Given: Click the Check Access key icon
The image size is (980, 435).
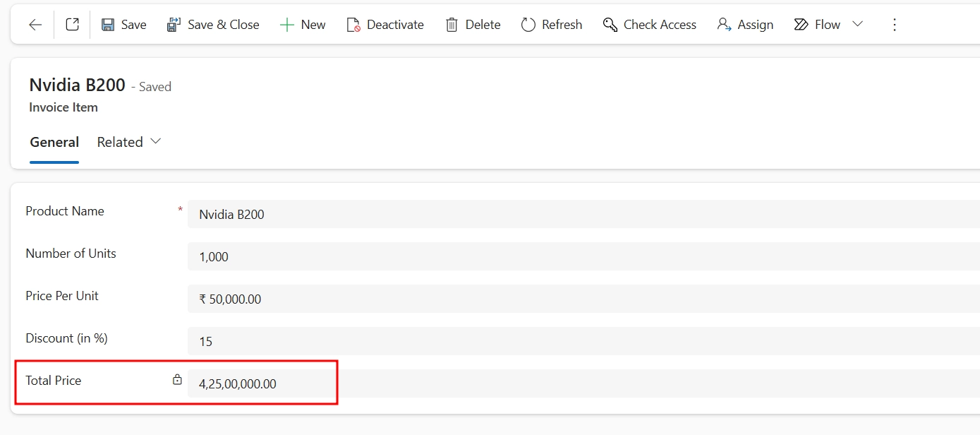Looking at the screenshot, I should coord(610,24).
